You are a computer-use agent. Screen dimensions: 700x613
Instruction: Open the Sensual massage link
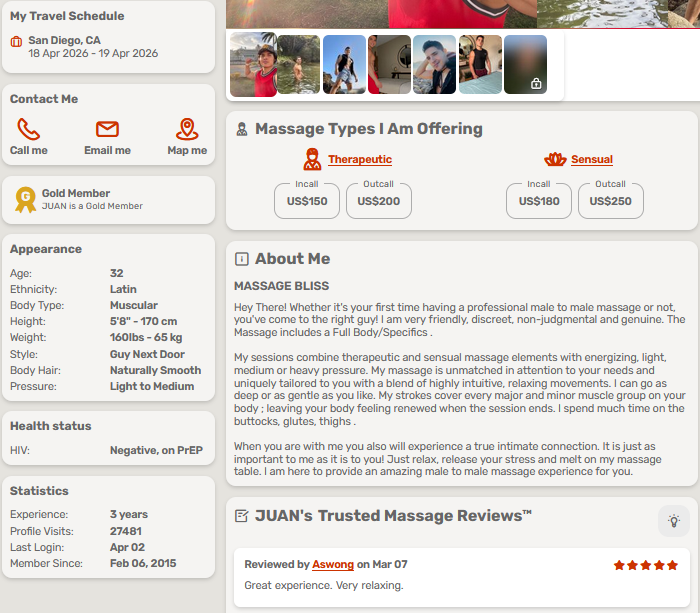point(592,160)
